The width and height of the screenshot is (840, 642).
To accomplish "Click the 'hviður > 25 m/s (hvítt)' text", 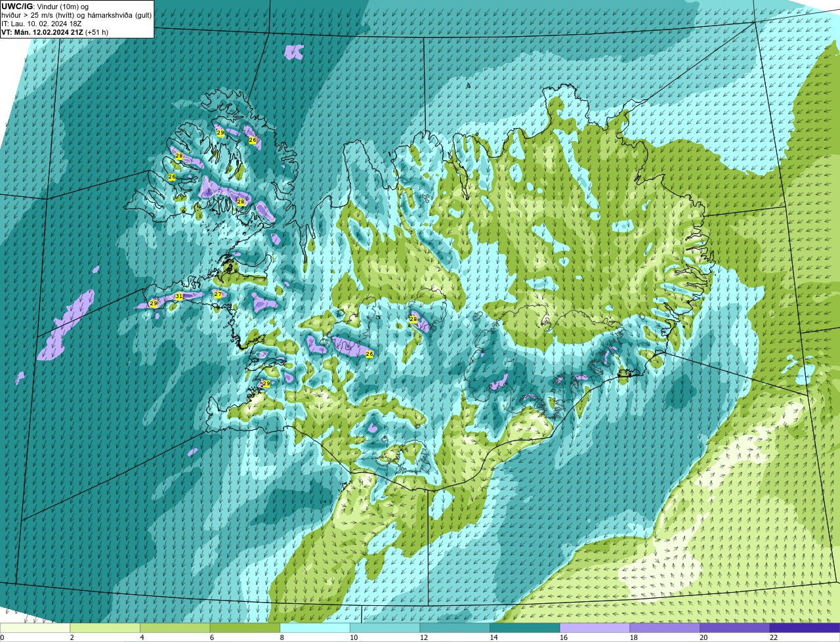I will (x=37, y=15).
